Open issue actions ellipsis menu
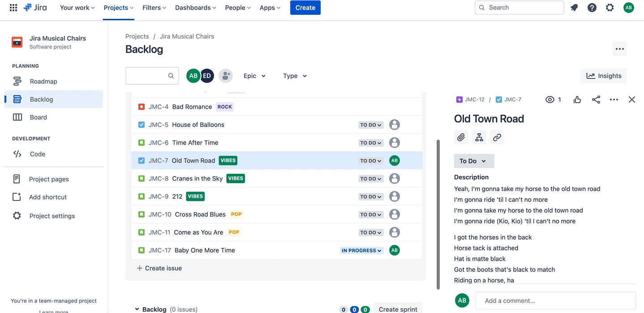644x313 pixels. coord(614,100)
